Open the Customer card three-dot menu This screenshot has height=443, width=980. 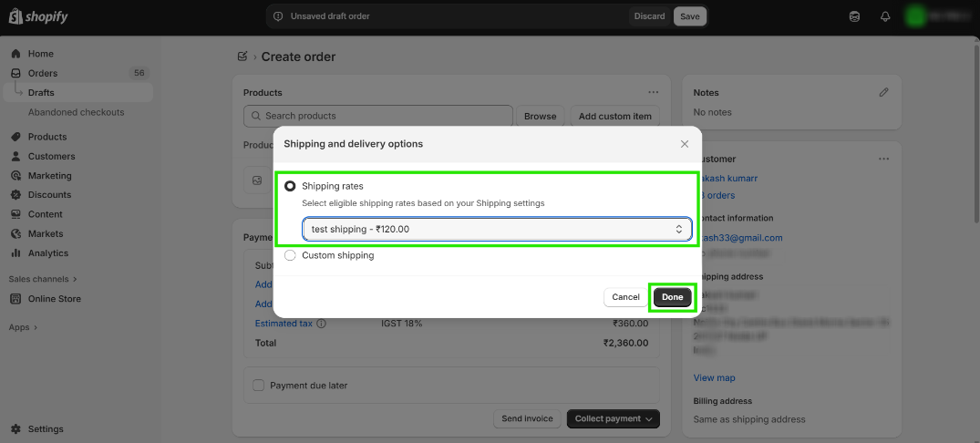coord(882,159)
